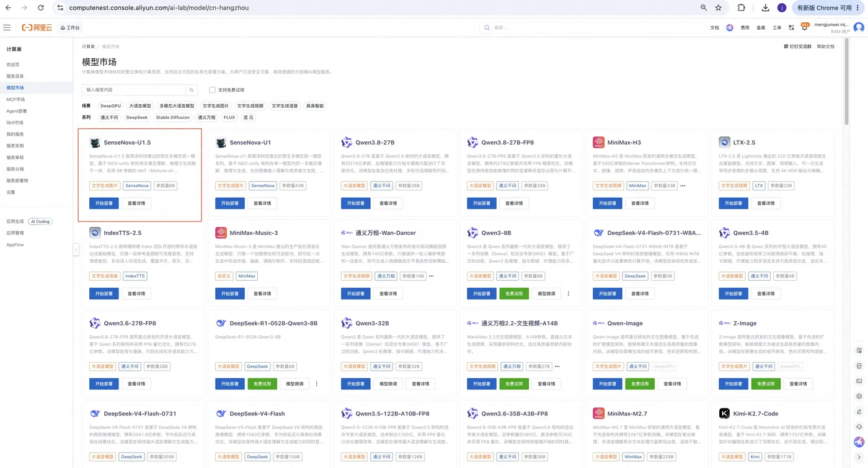Click the Kimi-K2.7-Code model logo
The image size is (868, 468).
[x=724, y=413]
